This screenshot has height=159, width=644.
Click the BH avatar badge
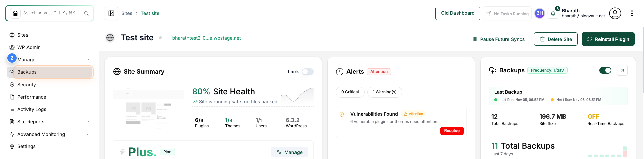(539, 13)
